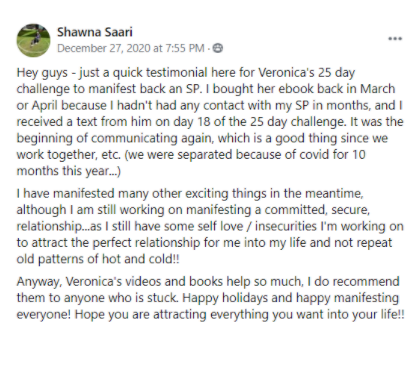Open Shawna Saari's profile picture
Viewport: 420px width, 382px height.
coord(33,40)
